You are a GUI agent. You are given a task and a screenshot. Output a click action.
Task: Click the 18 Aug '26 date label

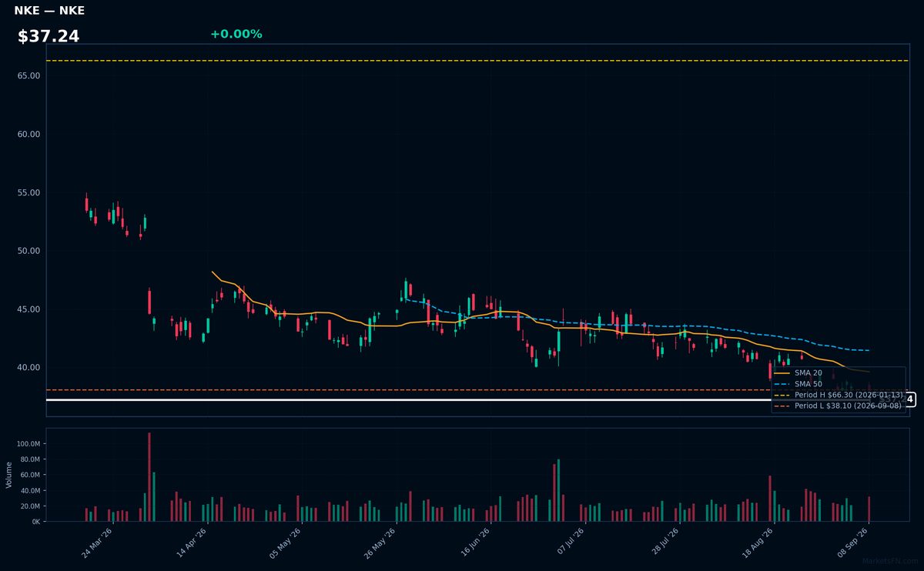757,543
